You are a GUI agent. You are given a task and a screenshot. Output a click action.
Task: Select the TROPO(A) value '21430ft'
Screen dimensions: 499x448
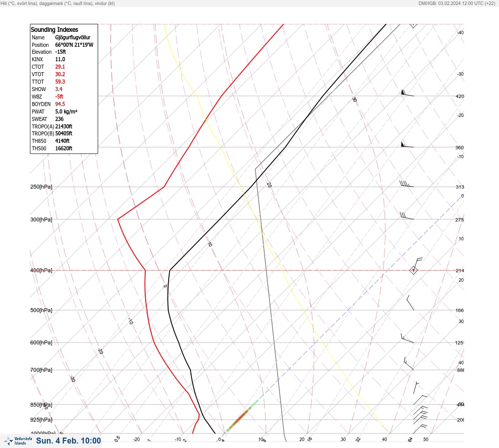64,126
